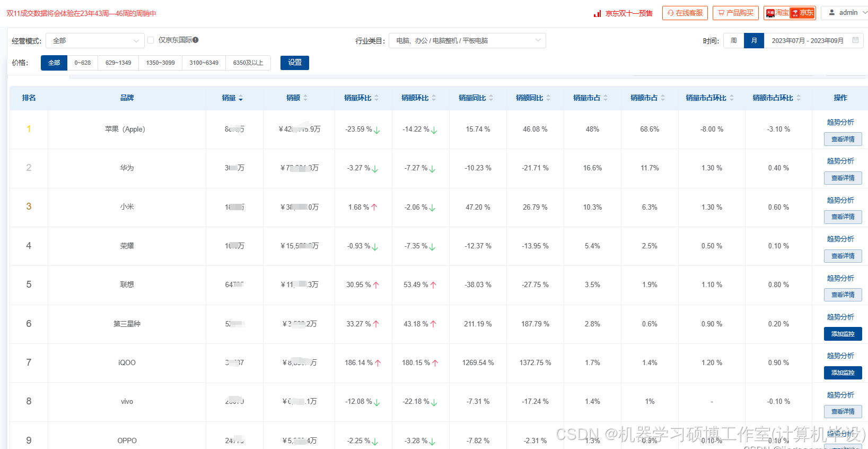Click 添加监控 for iQOO
Image resolution: width=868 pixels, height=449 pixels.
tap(843, 373)
